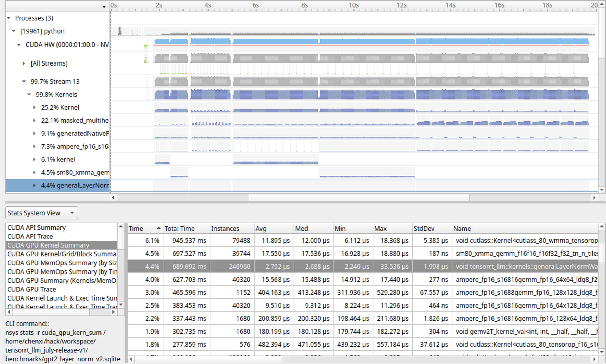Viewport: 606px width, 364px height.
Task: Expand the 22.1% masked_multihead row arrow
Action: (34, 121)
